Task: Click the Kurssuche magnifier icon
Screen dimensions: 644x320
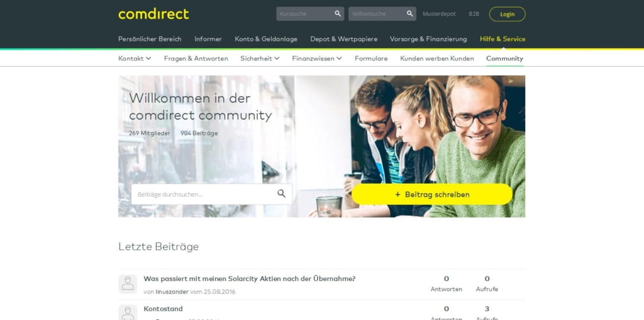Action: pyautogui.click(x=338, y=14)
